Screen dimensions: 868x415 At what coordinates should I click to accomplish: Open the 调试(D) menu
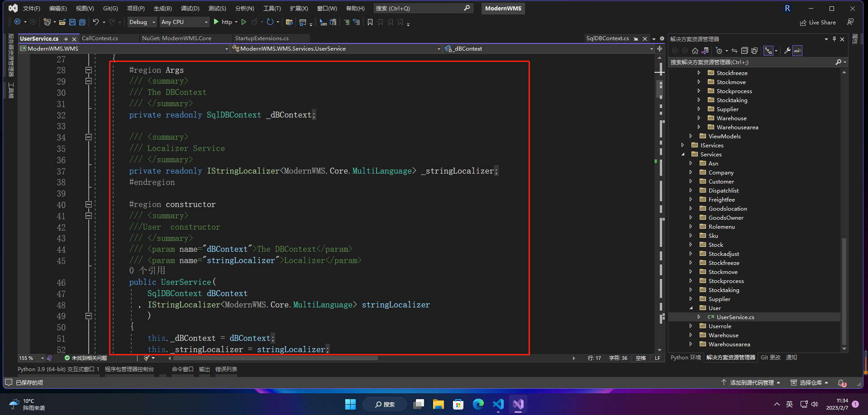point(190,8)
